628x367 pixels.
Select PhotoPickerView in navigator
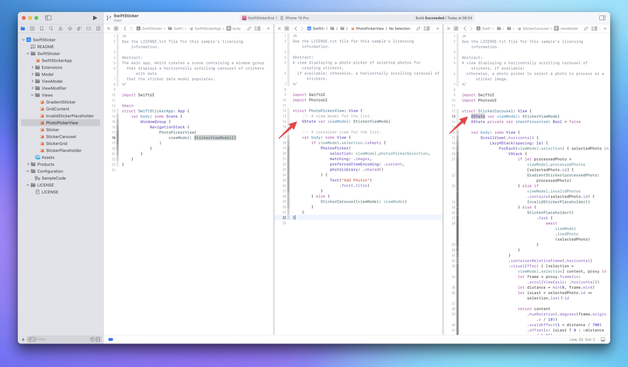(60, 123)
